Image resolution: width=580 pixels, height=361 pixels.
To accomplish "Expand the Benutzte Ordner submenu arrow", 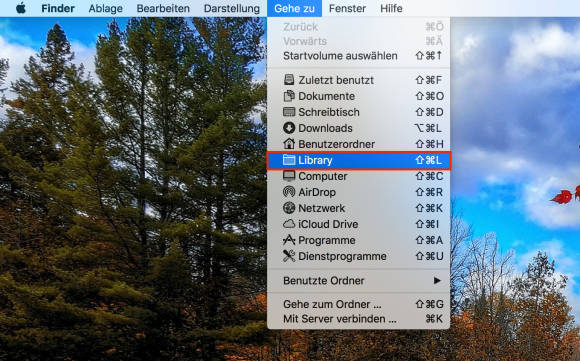I will tap(437, 280).
